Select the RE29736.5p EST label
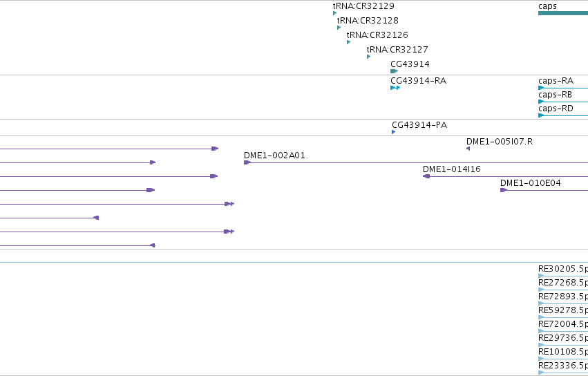The image size is (588, 376). point(563,338)
